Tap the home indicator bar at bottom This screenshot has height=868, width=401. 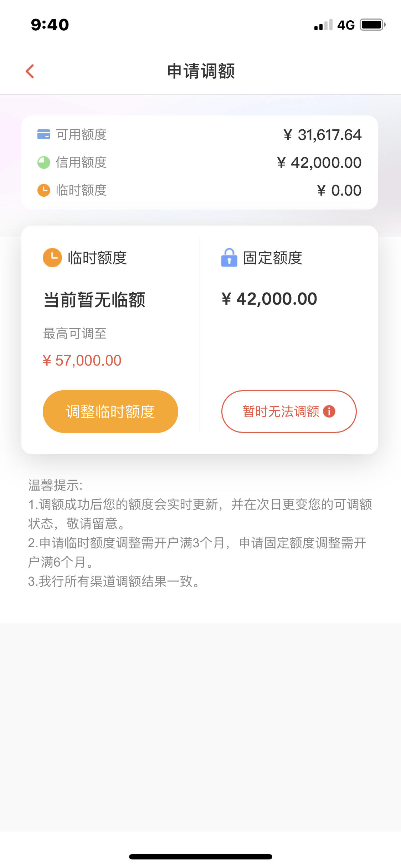coord(201,857)
